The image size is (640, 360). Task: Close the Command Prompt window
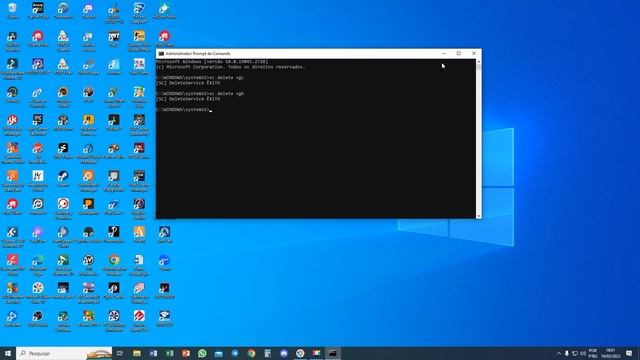click(474, 53)
